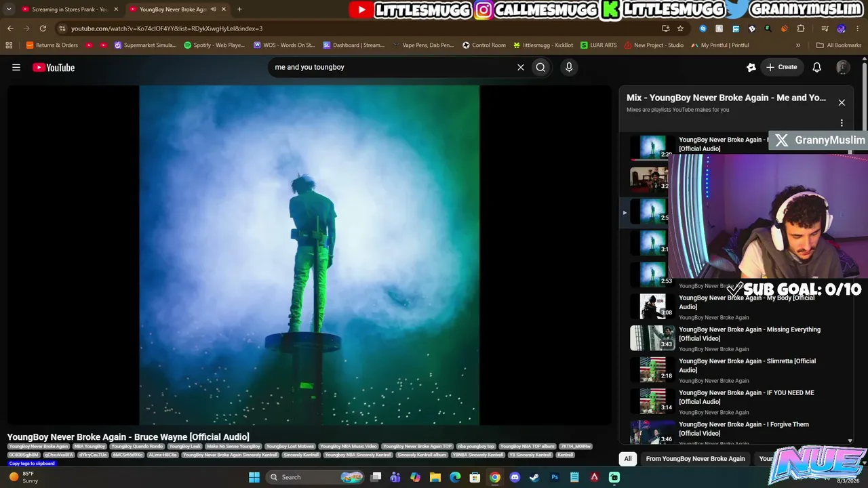868x488 pixels.
Task: Open Spotify - Web Player bookmark
Action: (x=214, y=45)
